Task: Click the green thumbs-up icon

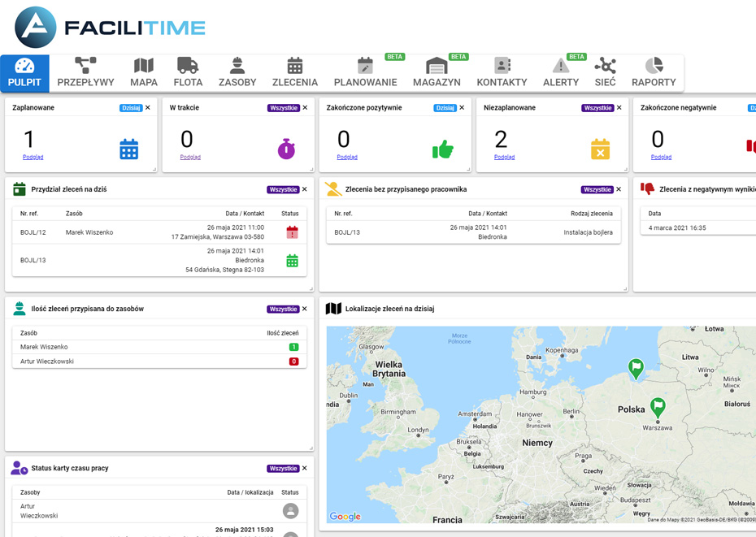Action: pyautogui.click(x=442, y=149)
